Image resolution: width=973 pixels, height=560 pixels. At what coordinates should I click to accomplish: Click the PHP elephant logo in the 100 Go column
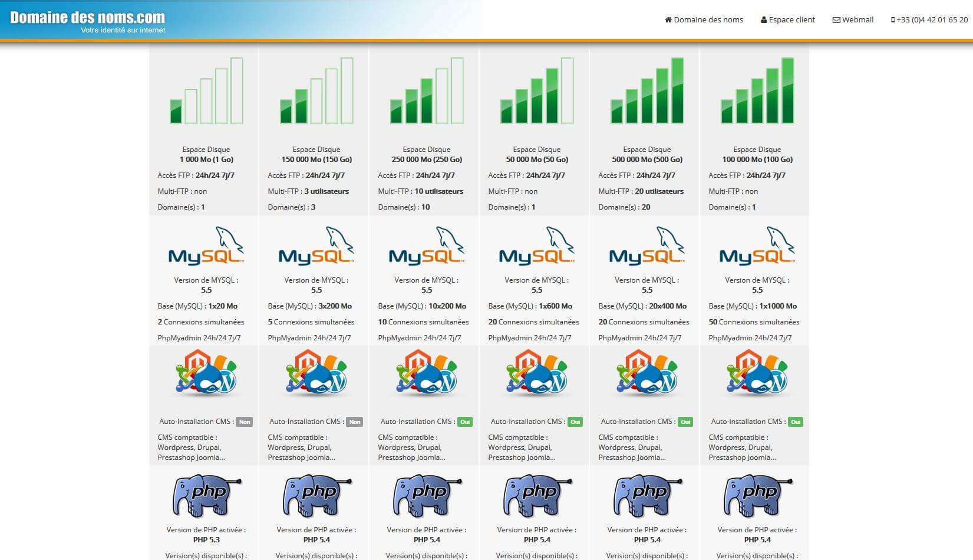[757, 496]
